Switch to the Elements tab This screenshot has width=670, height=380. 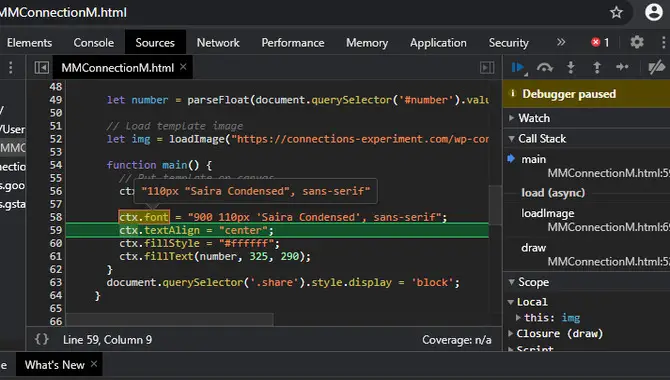click(29, 43)
